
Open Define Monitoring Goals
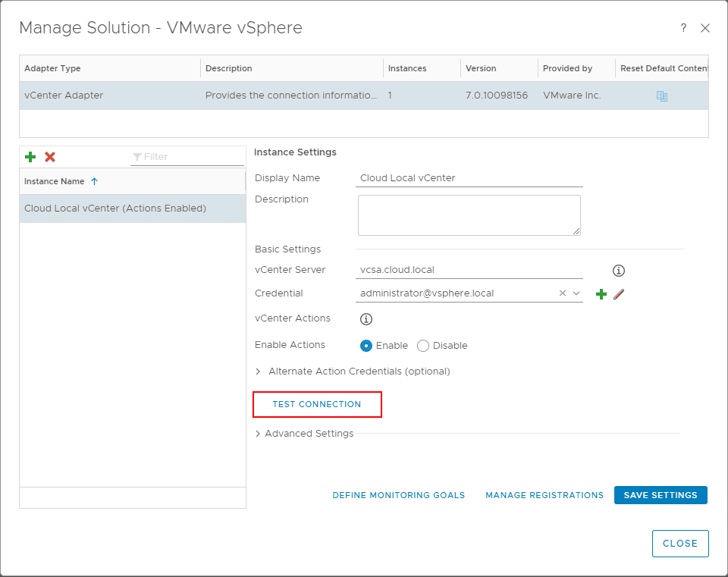tap(398, 494)
